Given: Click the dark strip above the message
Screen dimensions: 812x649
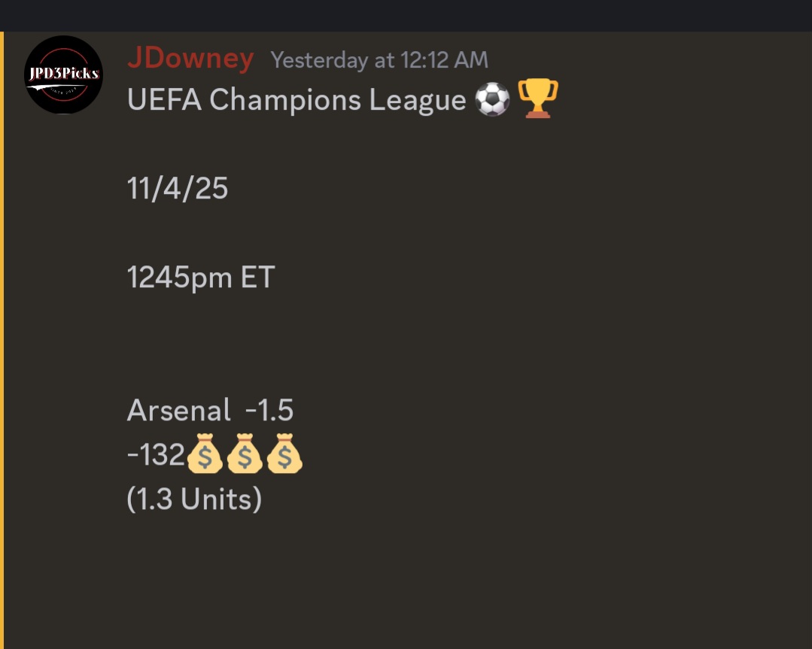Looking at the screenshot, I should pyautogui.click(x=406, y=15).
